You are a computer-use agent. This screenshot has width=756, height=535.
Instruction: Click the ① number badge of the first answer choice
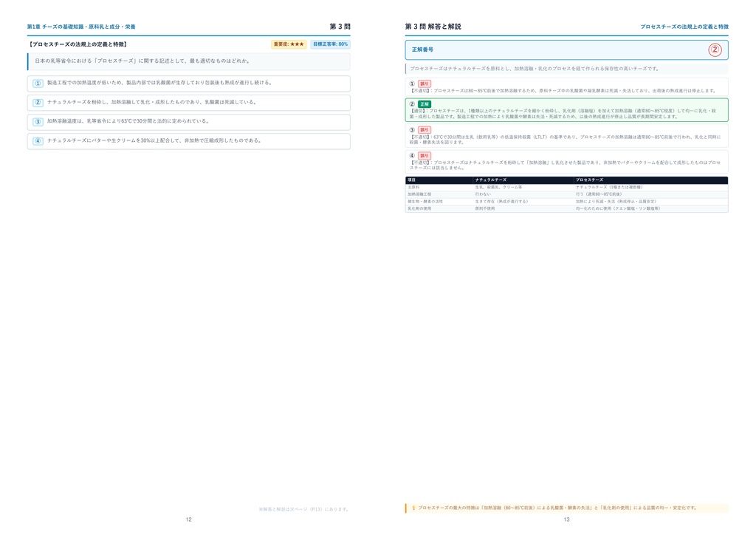38,84
